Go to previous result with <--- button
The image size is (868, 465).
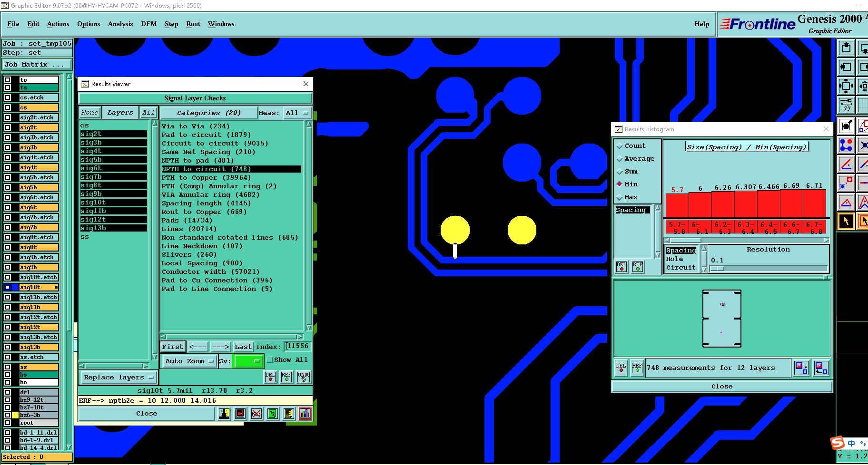[197, 347]
